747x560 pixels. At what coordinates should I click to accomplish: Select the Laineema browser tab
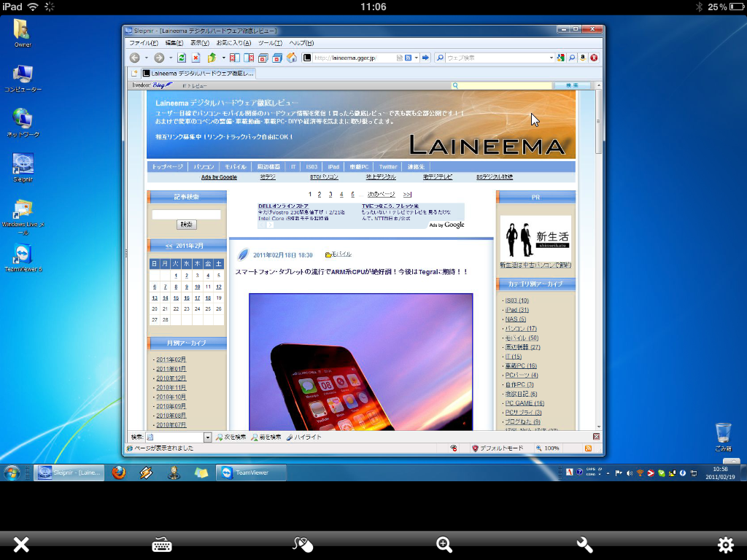198,74
